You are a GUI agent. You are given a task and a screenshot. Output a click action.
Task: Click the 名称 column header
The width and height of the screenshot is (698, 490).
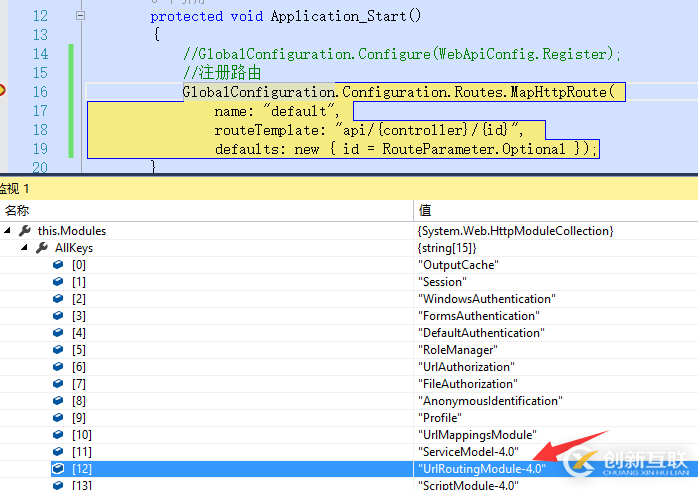pos(17,210)
